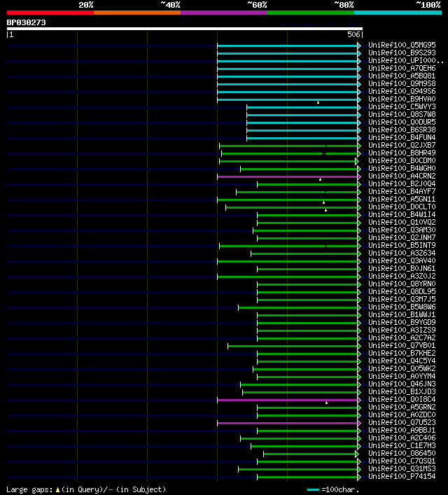
Task: Click the purple ~60% identity legend bar
Action: coord(224,13)
